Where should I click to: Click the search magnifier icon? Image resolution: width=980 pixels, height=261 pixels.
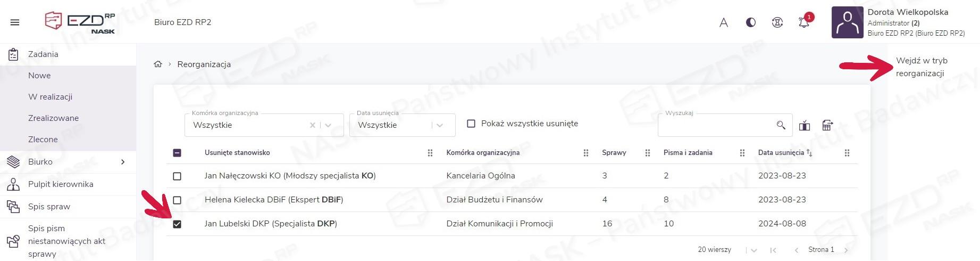pyautogui.click(x=781, y=125)
